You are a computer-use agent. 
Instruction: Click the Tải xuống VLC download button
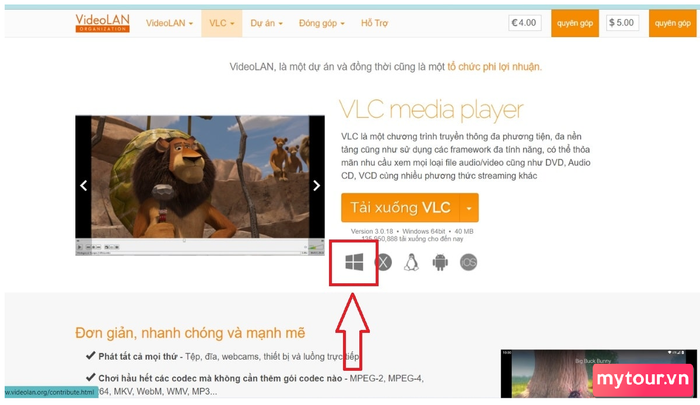[400, 208]
